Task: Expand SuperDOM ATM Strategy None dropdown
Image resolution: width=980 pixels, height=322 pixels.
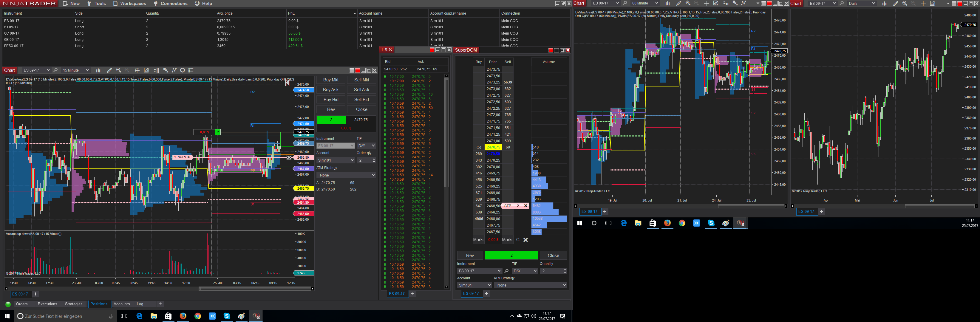Action: tap(530, 285)
